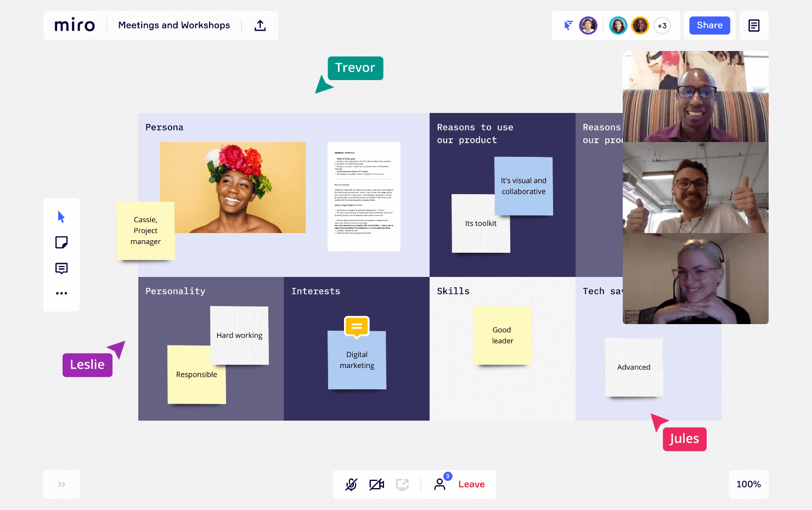Click the 'Tech' frame title
Image resolution: width=812 pixels, height=510 pixels.
pyautogui.click(x=602, y=291)
